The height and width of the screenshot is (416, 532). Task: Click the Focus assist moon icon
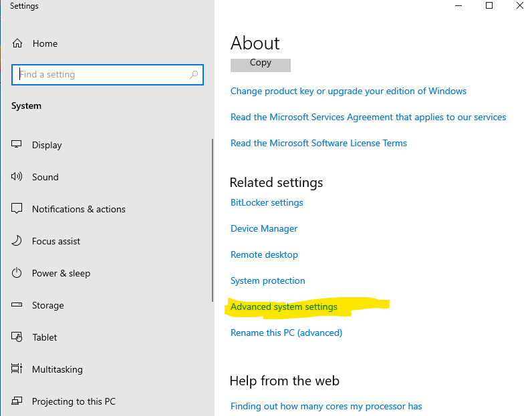(17, 240)
